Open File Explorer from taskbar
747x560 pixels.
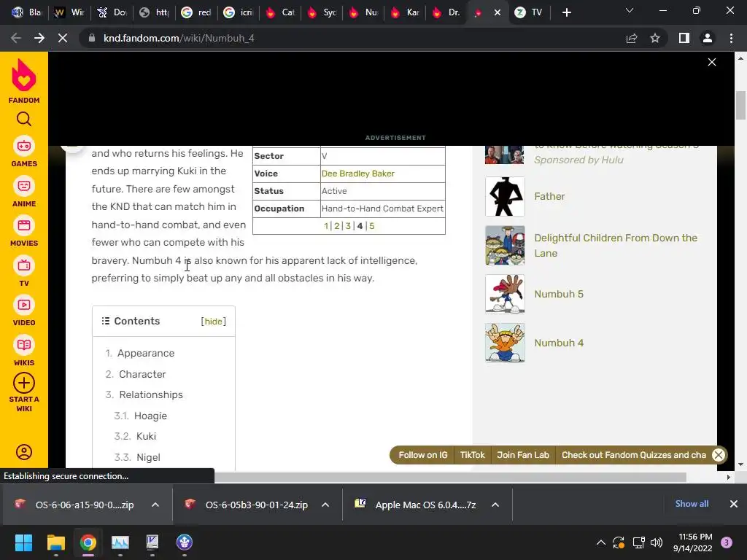pyautogui.click(x=55, y=542)
